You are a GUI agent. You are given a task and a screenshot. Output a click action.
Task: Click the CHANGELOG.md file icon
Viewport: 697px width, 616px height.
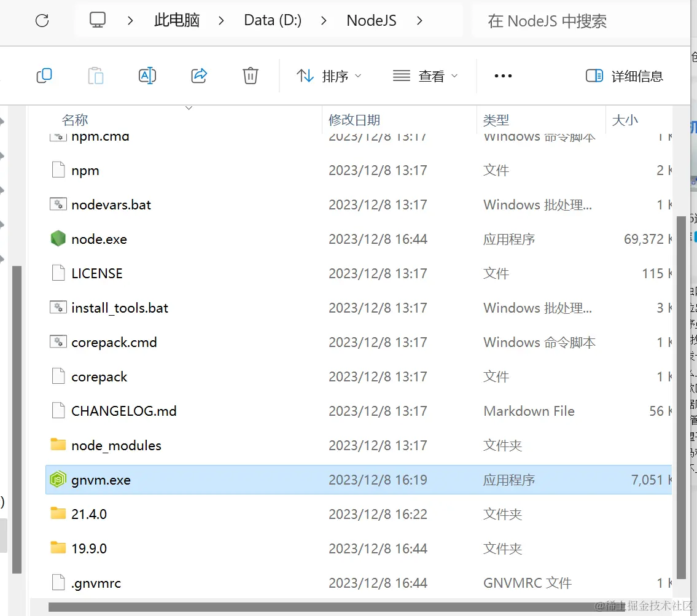58,410
